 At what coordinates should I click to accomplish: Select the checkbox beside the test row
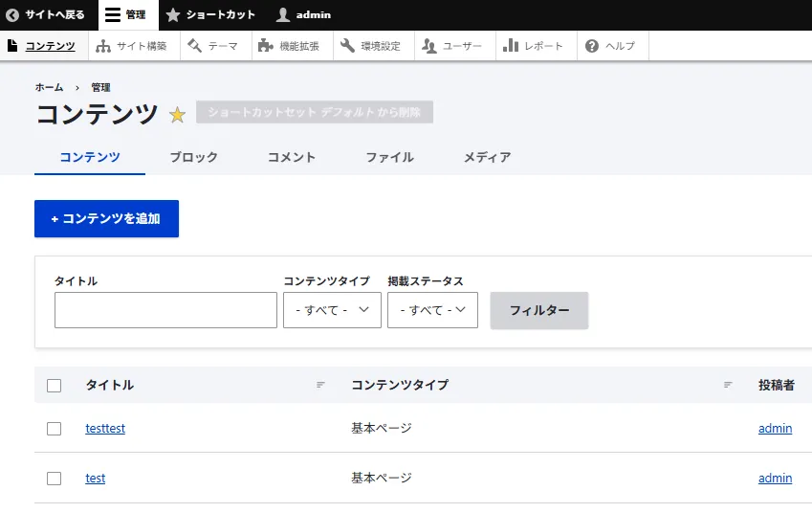point(55,479)
